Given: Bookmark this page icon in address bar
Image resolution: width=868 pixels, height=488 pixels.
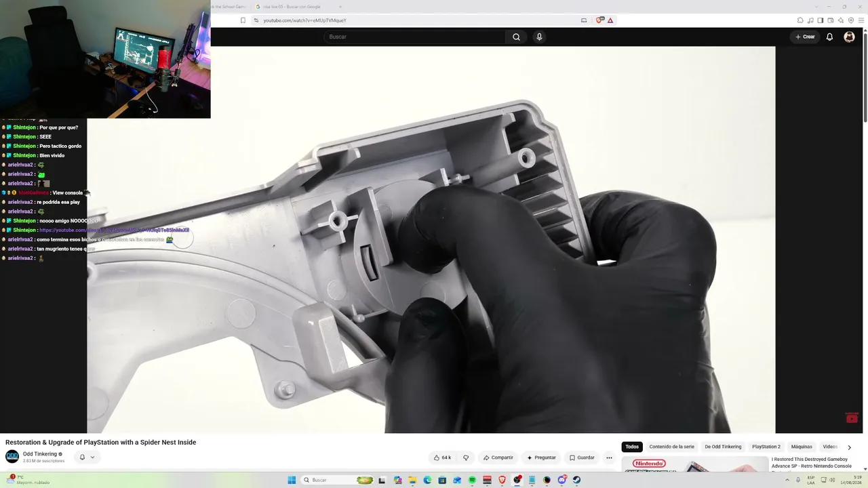Looking at the screenshot, I should (x=243, y=20).
